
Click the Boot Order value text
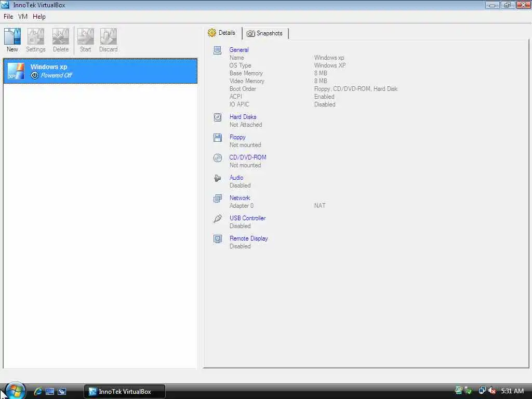[356, 89]
